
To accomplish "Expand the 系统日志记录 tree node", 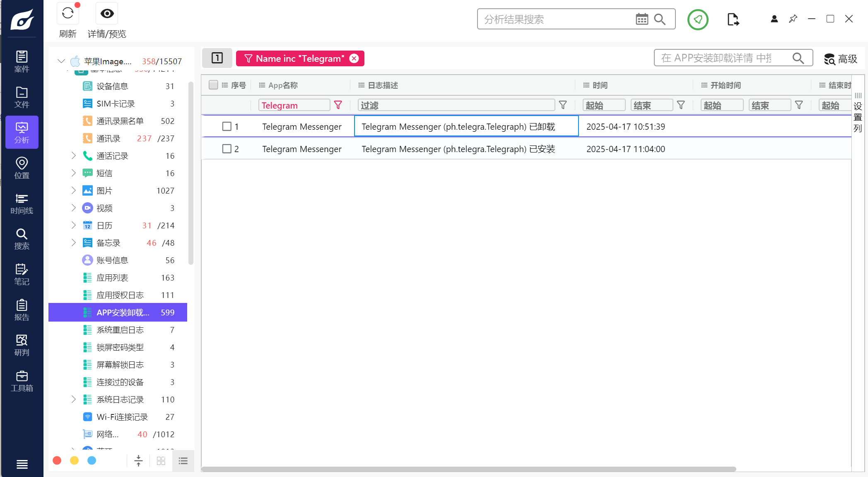I will click(73, 400).
